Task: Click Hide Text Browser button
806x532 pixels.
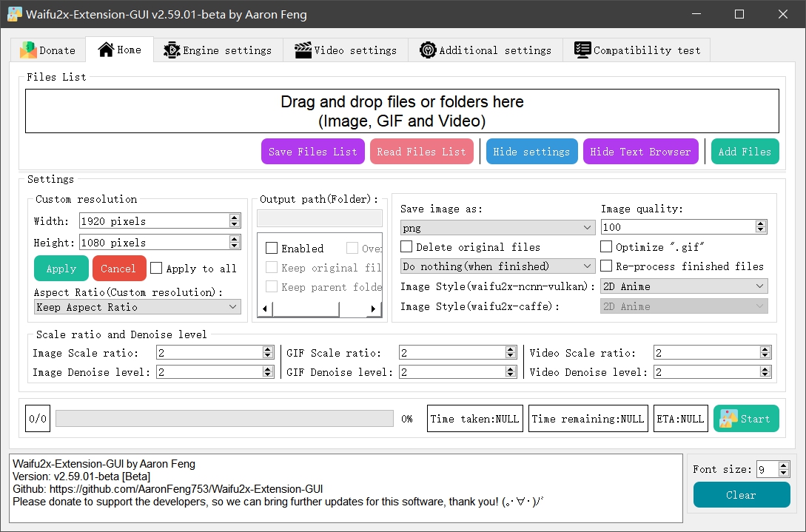Action: point(640,152)
